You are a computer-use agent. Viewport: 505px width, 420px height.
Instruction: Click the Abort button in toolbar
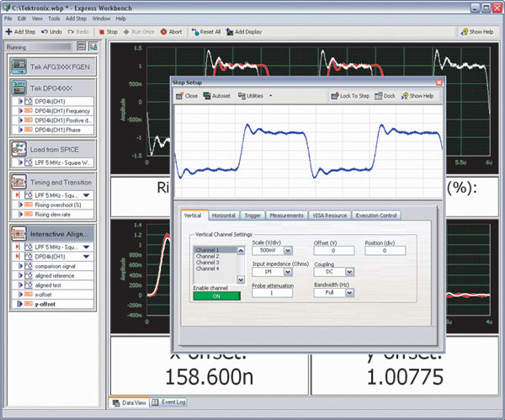tap(172, 32)
